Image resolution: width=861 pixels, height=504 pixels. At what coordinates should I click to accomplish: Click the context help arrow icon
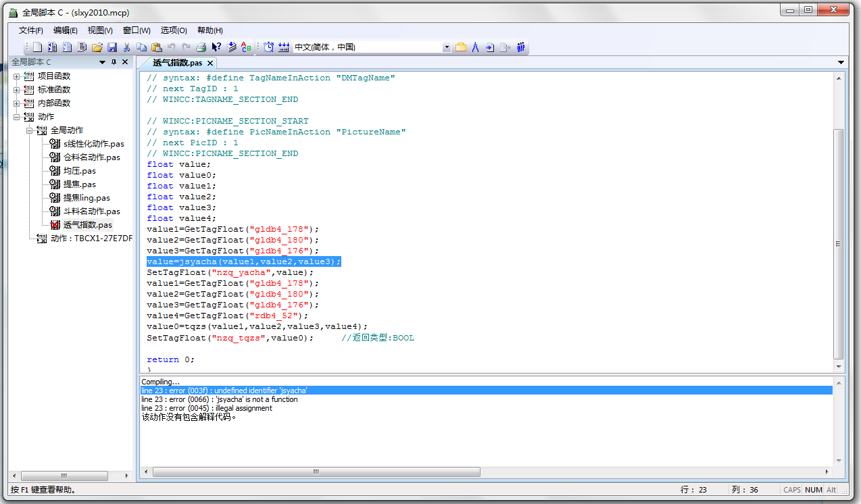[x=216, y=47]
